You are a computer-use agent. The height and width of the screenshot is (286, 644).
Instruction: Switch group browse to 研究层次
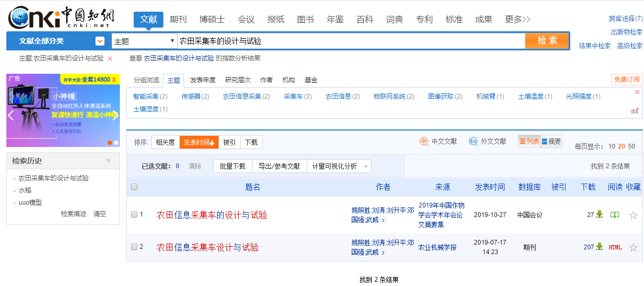(238, 80)
